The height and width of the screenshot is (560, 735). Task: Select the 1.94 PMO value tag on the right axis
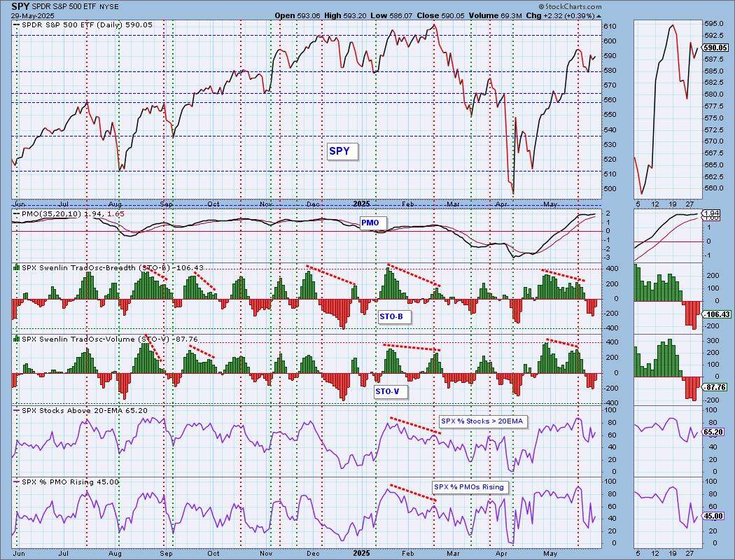pos(713,213)
